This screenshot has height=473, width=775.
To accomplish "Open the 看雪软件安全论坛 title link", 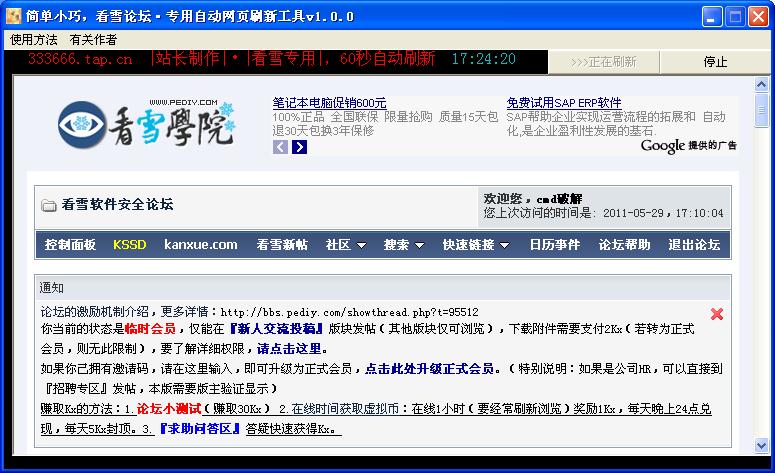I will tap(117, 204).
